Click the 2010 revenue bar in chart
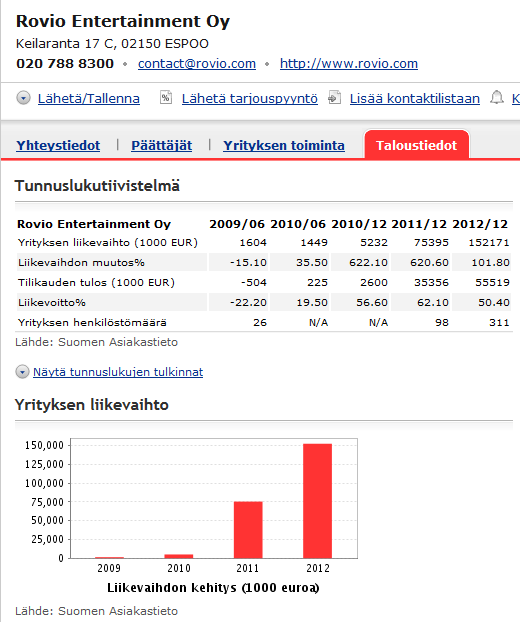 178,556
